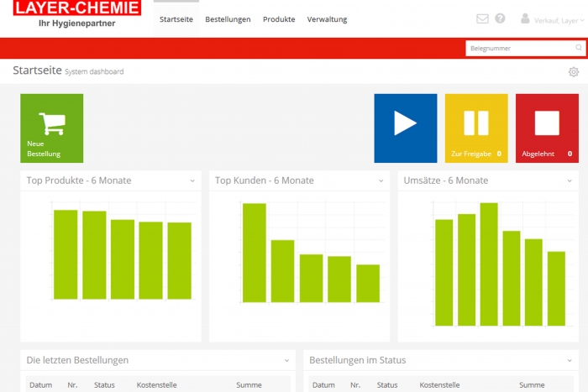Open the Produkte menu item
This screenshot has height=392, width=588.
(x=279, y=19)
